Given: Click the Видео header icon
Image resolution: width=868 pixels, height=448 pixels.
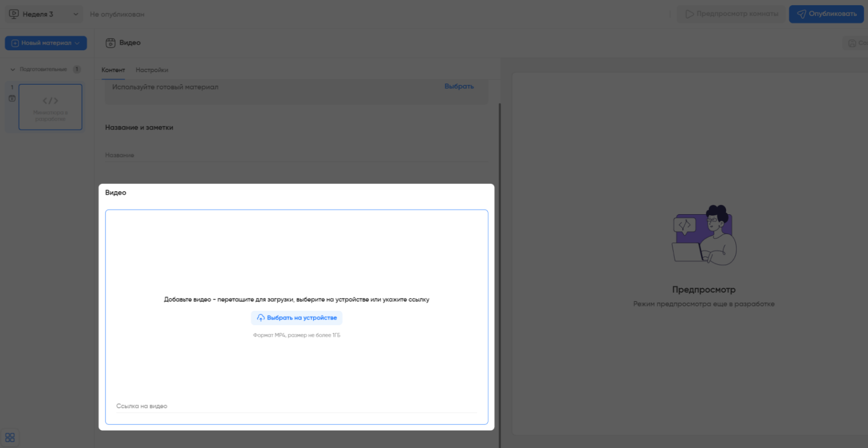Looking at the screenshot, I should 111,43.
